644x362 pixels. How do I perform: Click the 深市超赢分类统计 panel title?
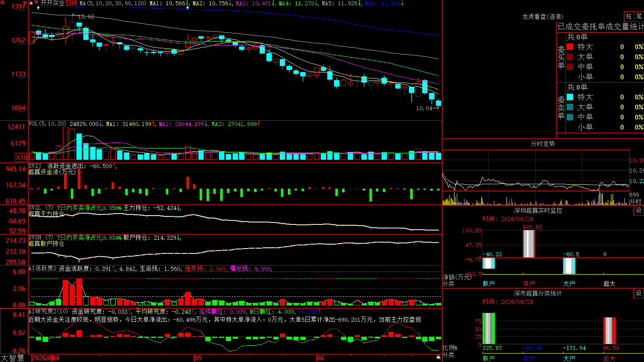pyautogui.click(x=538, y=293)
